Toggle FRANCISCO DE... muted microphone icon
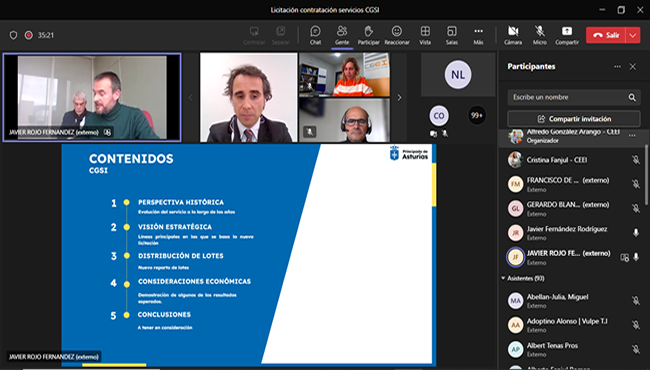The image size is (650, 370). click(x=636, y=184)
